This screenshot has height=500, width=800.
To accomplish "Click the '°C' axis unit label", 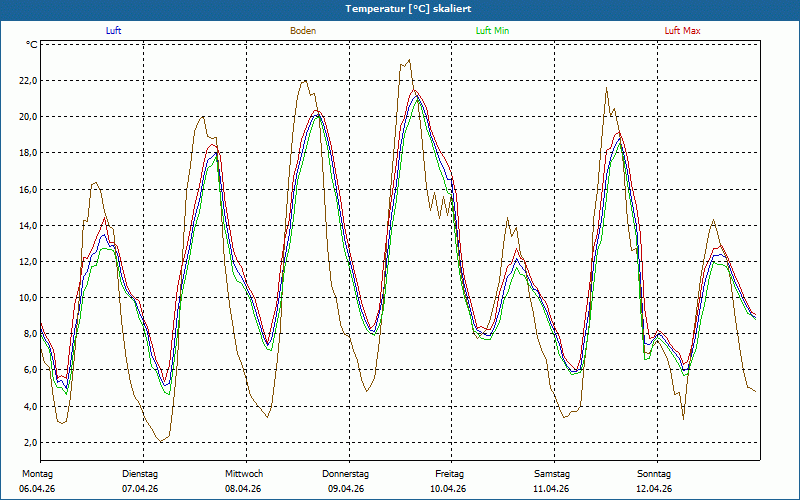I will (32, 45).
